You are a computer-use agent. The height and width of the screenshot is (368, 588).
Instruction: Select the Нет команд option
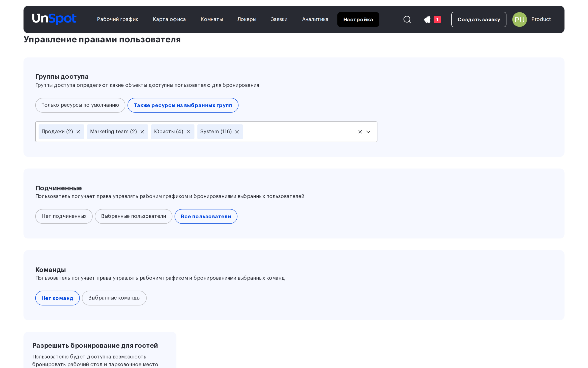(x=57, y=298)
